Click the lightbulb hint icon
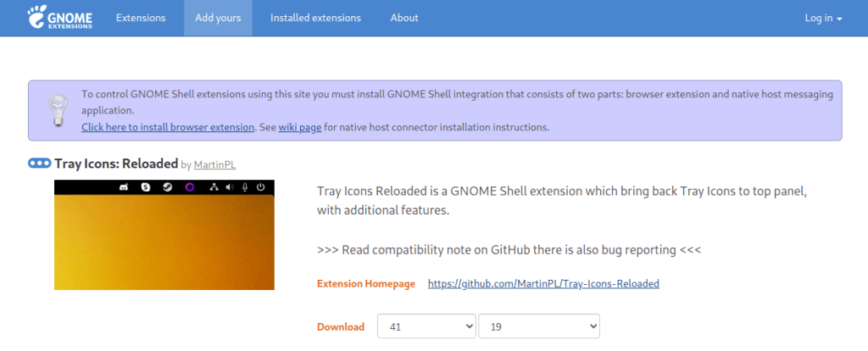 (58, 110)
